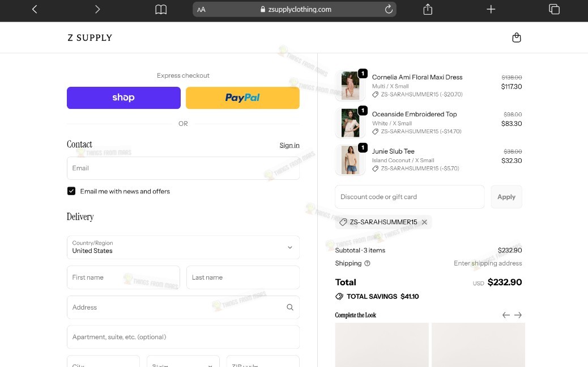The image size is (588, 367).
Task: Reload the page with the refresh icon
Action: (389, 9)
